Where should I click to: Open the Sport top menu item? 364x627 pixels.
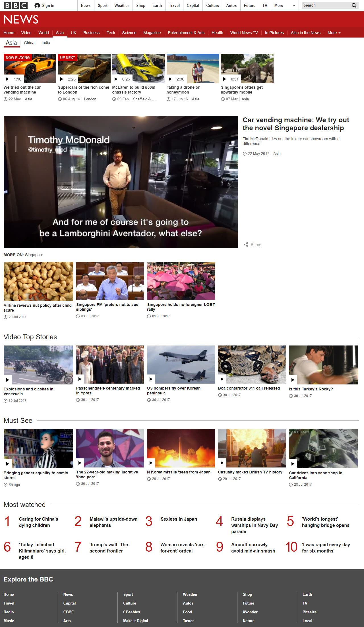point(103,5)
